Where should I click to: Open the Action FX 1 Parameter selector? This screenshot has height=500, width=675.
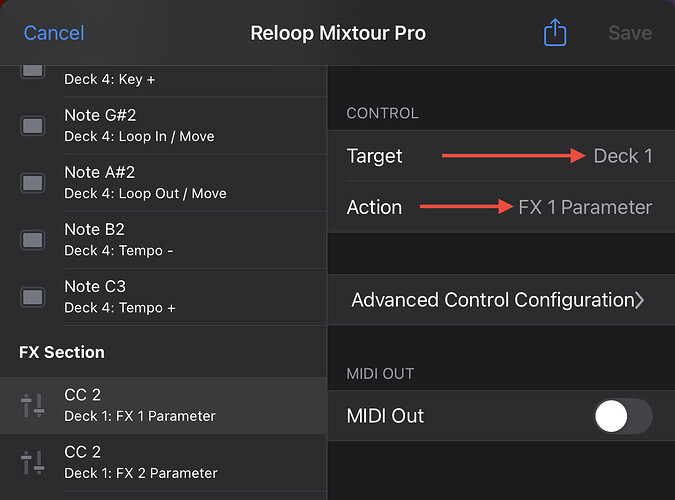pos(501,207)
